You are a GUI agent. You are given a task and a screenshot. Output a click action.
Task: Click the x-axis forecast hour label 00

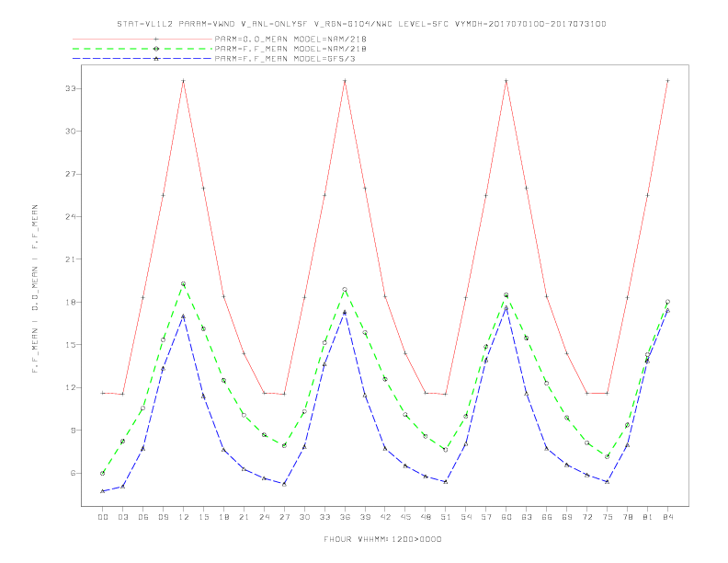click(103, 517)
